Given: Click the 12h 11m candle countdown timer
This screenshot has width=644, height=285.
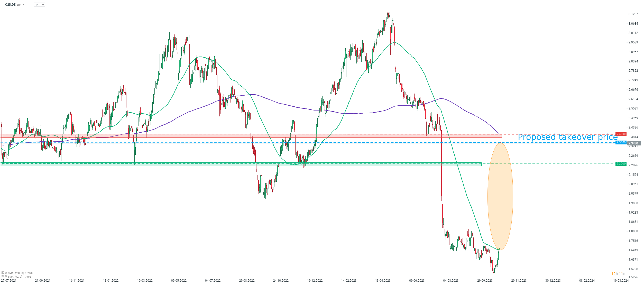Looking at the screenshot, I should click(619, 274).
